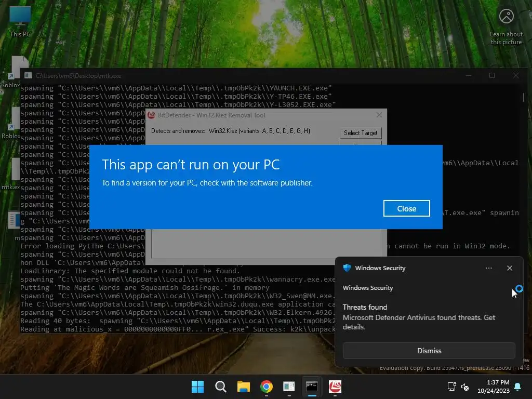
Task: Close the BitDefender Klez Removal Tool window
Action: (379, 115)
